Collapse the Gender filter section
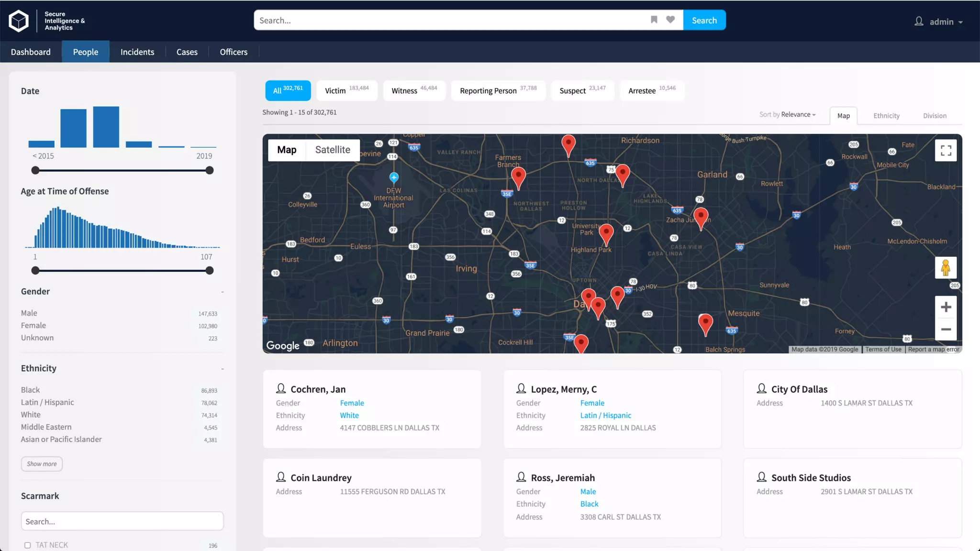The height and width of the screenshot is (551, 980). point(223,292)
